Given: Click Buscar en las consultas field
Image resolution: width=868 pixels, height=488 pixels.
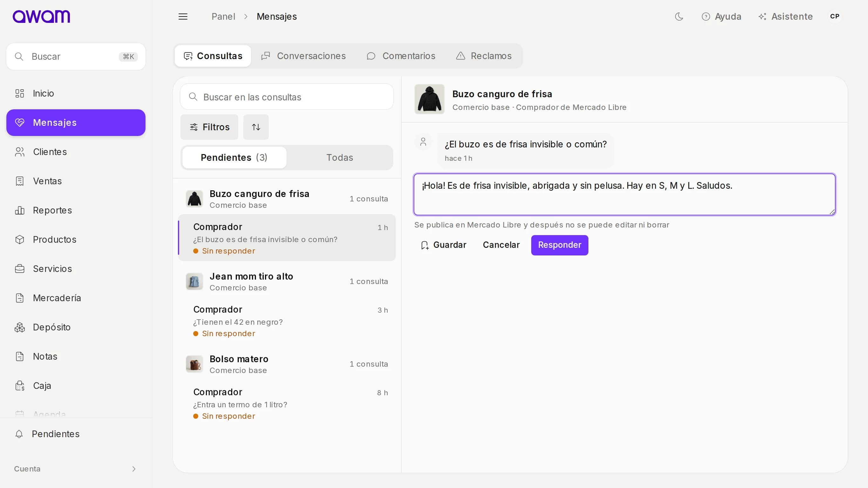Looking at the screenshot, I should point(287,97).
